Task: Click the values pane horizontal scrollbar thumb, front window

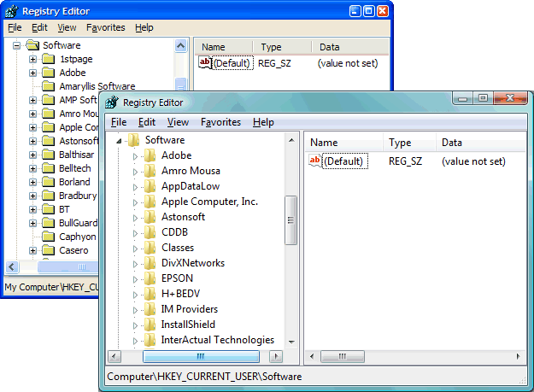Action: coord(343,356)
